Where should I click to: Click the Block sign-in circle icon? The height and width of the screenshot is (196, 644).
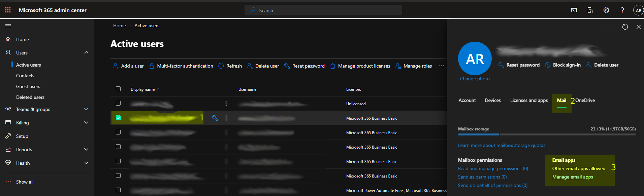(x=548, y=65)
